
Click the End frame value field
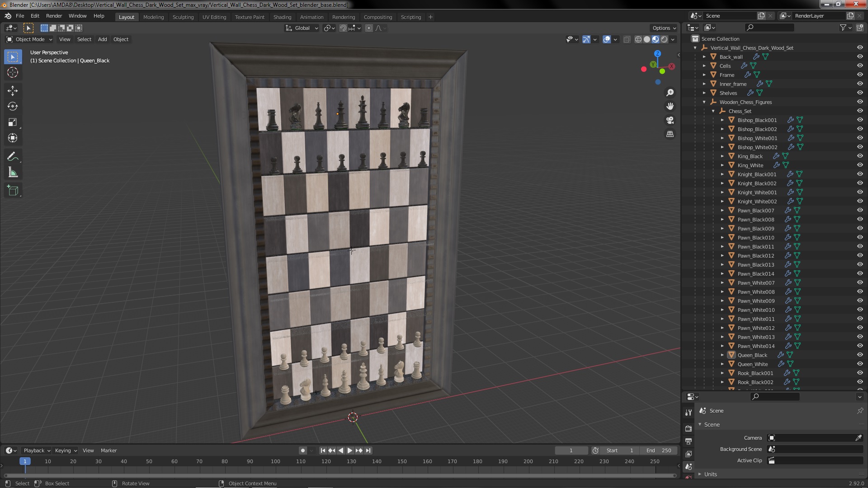[659, 450]
